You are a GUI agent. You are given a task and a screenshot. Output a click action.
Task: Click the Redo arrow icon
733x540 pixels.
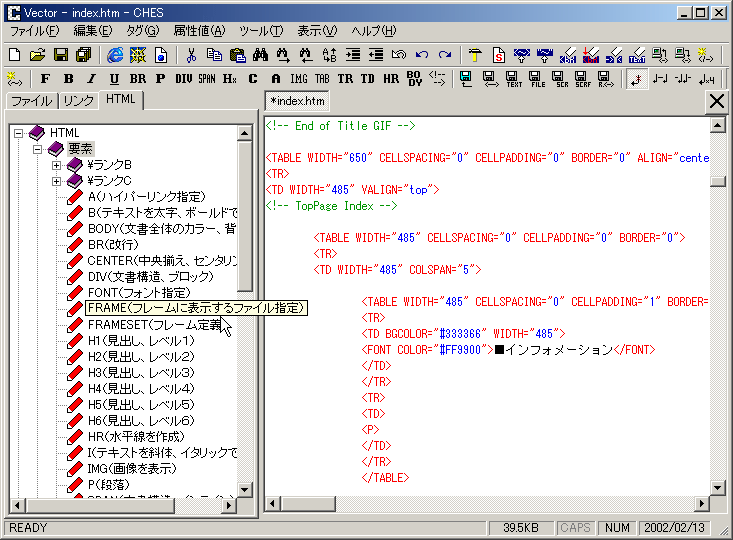point(445,55)
